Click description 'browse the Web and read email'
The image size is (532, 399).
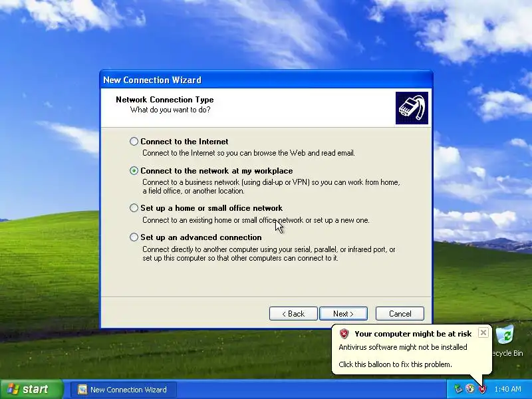click(x=248, y=153)
